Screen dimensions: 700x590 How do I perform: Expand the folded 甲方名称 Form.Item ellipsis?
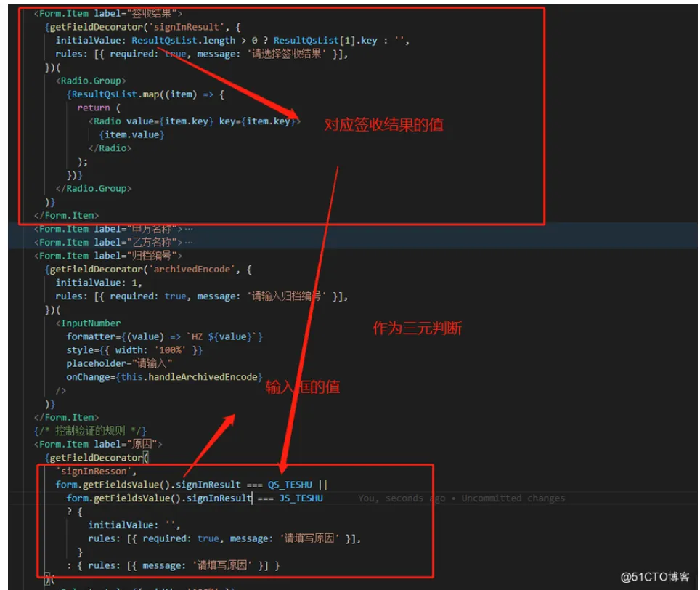189,229
